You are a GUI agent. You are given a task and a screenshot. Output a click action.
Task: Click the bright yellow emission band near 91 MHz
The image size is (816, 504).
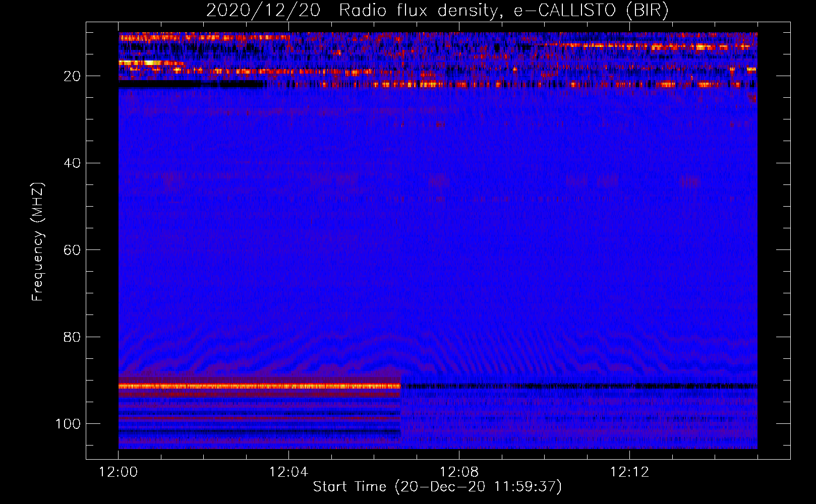coord(260,386)
